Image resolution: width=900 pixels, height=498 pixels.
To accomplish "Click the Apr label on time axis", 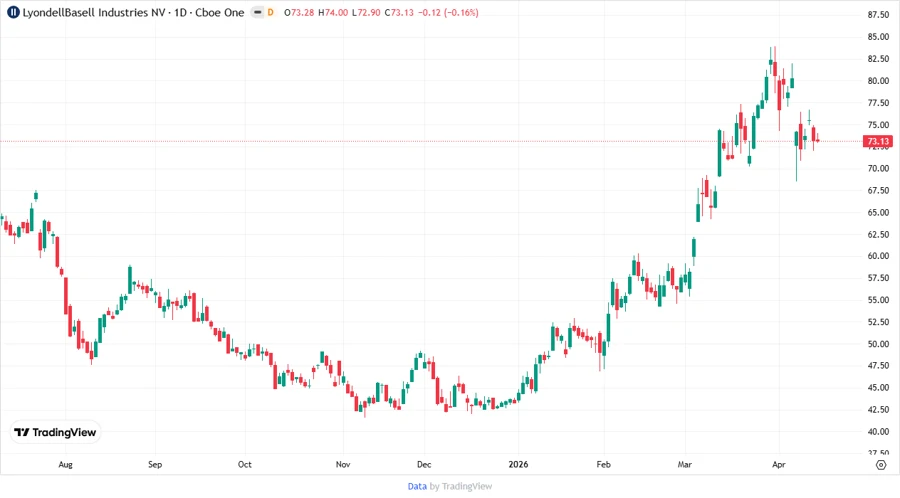I will click(778, 464).
